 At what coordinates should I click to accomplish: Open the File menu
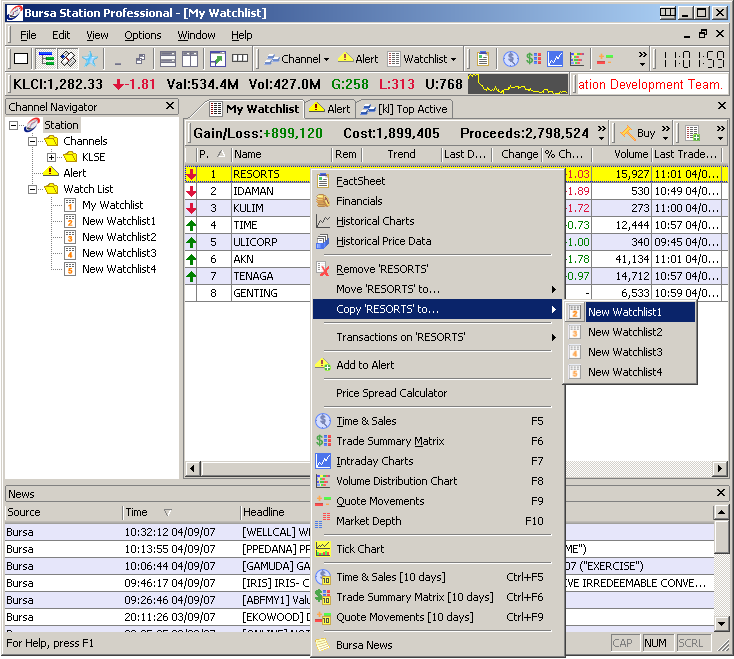pyautogui.click(x=28, y=35)
